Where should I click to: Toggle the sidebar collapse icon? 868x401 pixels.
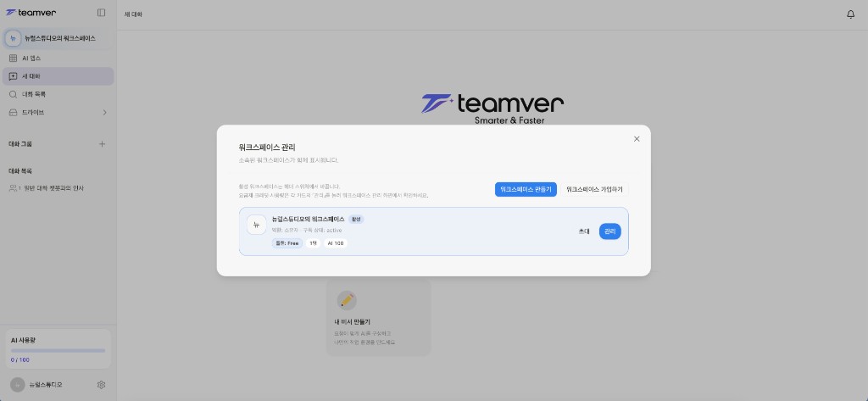pos(102,12)
